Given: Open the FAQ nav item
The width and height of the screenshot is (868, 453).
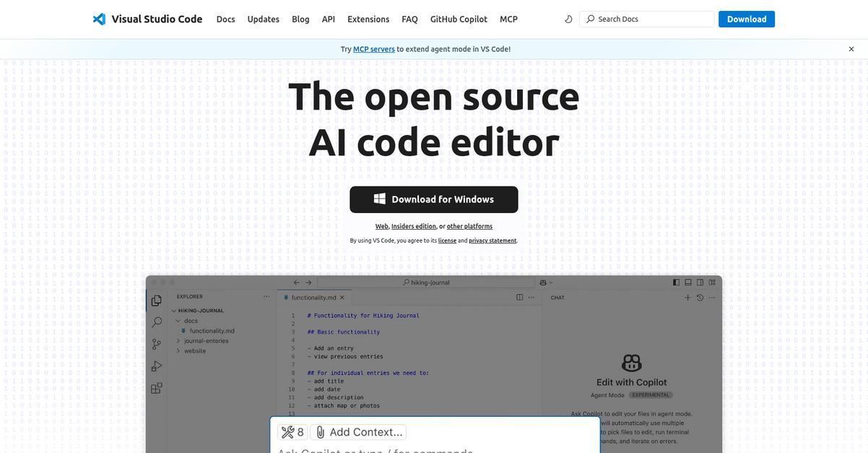Looking at the screenshot, I should 409,20.
